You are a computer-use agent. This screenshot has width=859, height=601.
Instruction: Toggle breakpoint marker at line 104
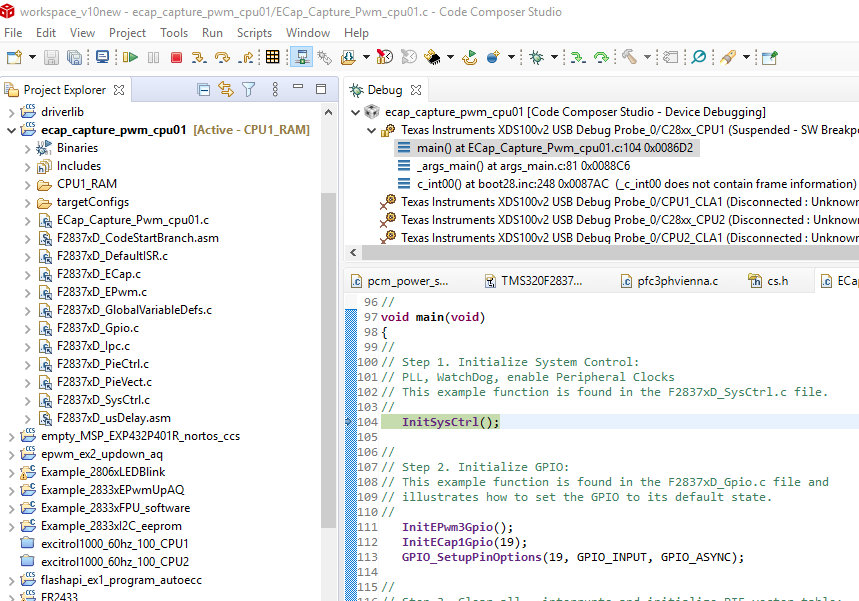tap(349, 422)
